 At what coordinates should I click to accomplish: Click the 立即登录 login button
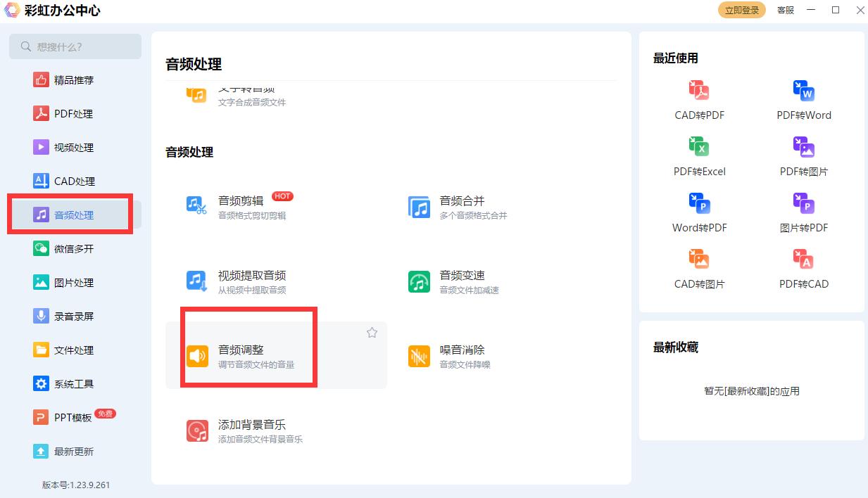click(741, 10)
